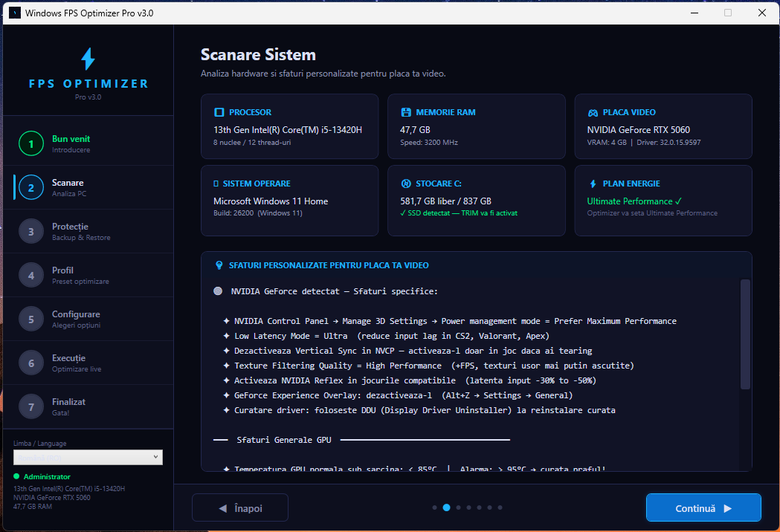The image size is (780, 532).
Task: Click the lightbulb icon beside SFATURI PERSONALIZATE
Action: tap(219, 265)
